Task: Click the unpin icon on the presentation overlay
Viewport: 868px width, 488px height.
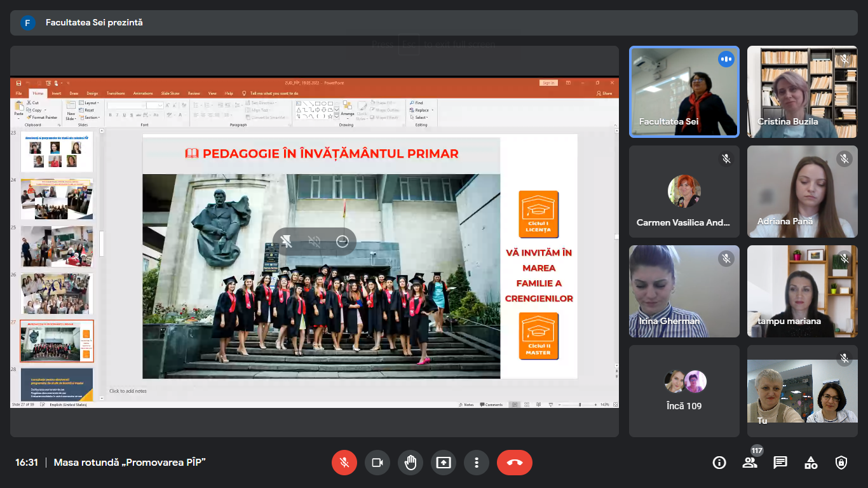Action: (x=286, y=241)
